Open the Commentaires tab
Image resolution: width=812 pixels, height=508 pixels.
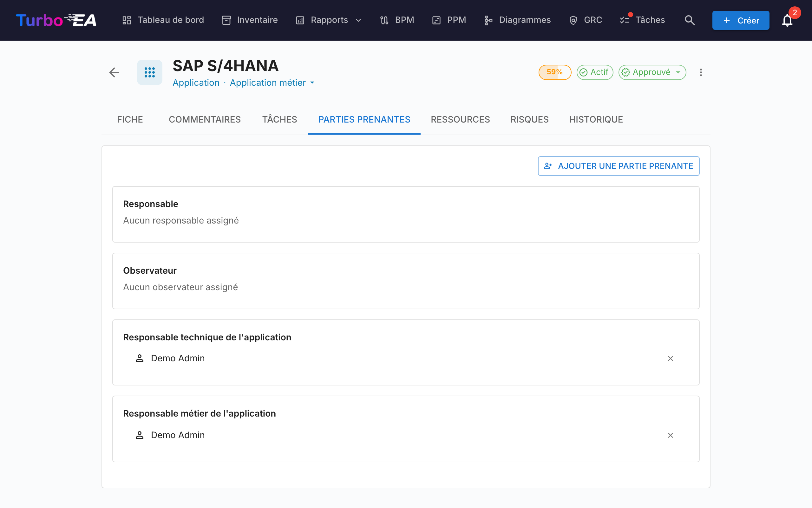click(x=205, y=119)
